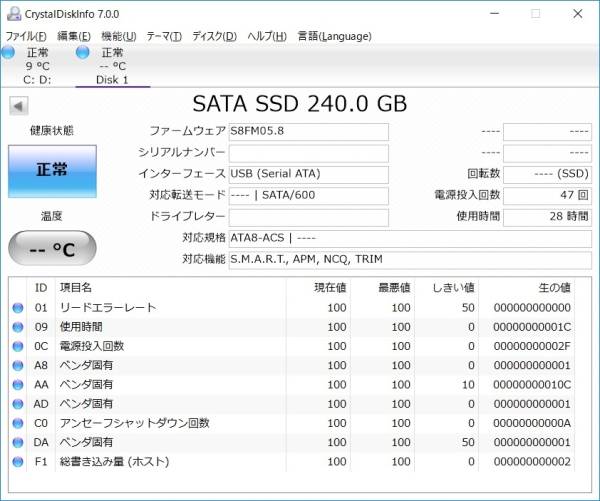This screenshot has height=501, width=600.
Task: Click raw value 000000000002
Action: (532, 462)
